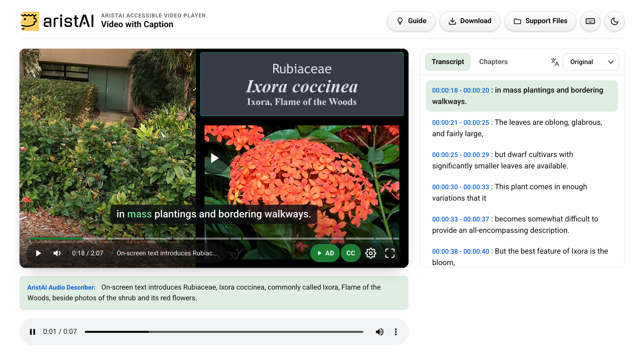Click "On-screen text introduces Rubiac..." in control bar
Screen dimensions: 644x354
(167, 253)
